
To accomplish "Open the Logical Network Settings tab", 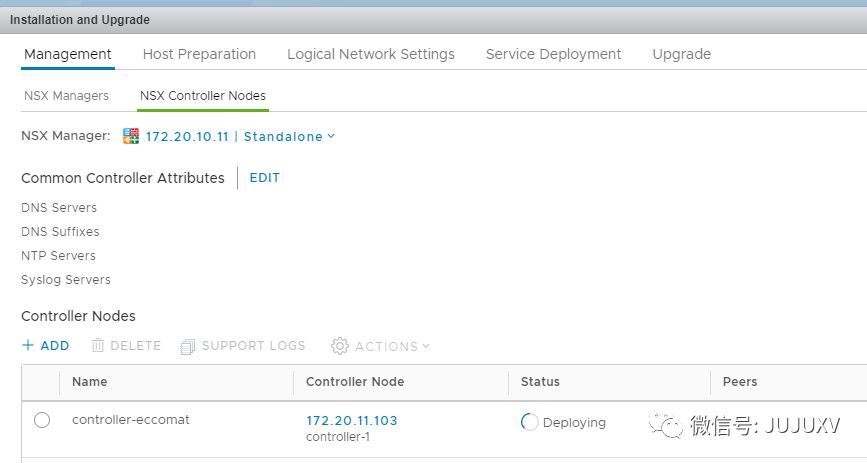I will click(370, 54).
